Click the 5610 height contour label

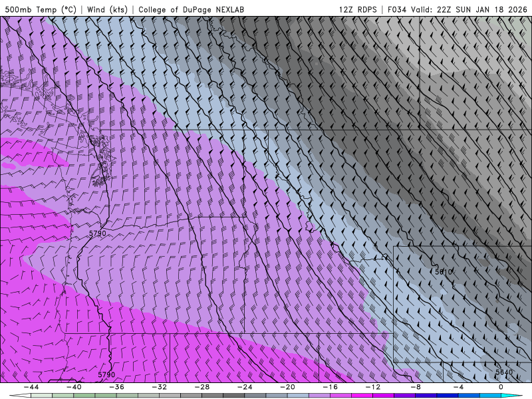pos(444,272)
